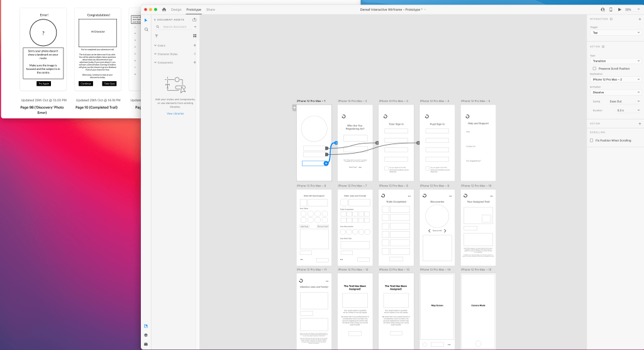Image resolution: width=644 pixels, height=350 pixels.
Task: Select the arrow Select tool
Action: click(147, 20)
